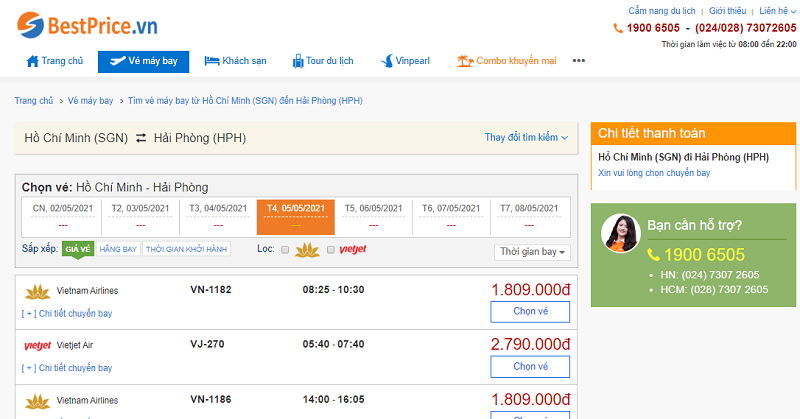Click the 1900 6505 number in support box

tap(704, 254)
